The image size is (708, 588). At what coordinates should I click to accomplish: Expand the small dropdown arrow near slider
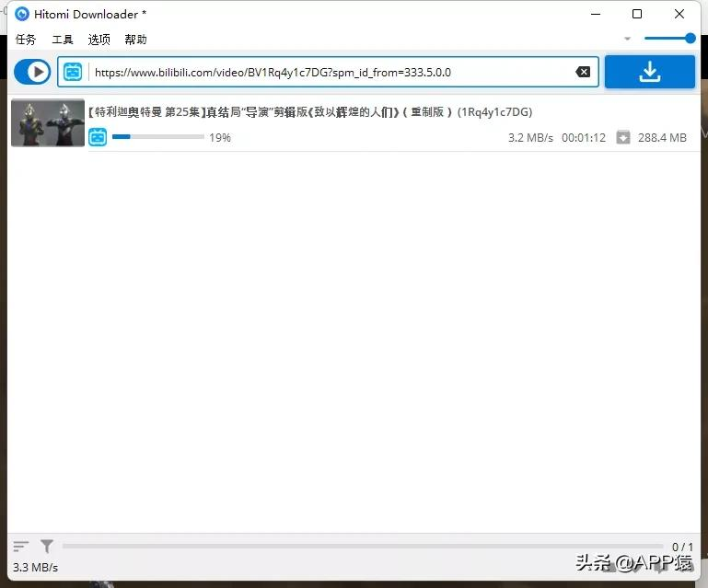pyautogui.click(x=627, y=39)
